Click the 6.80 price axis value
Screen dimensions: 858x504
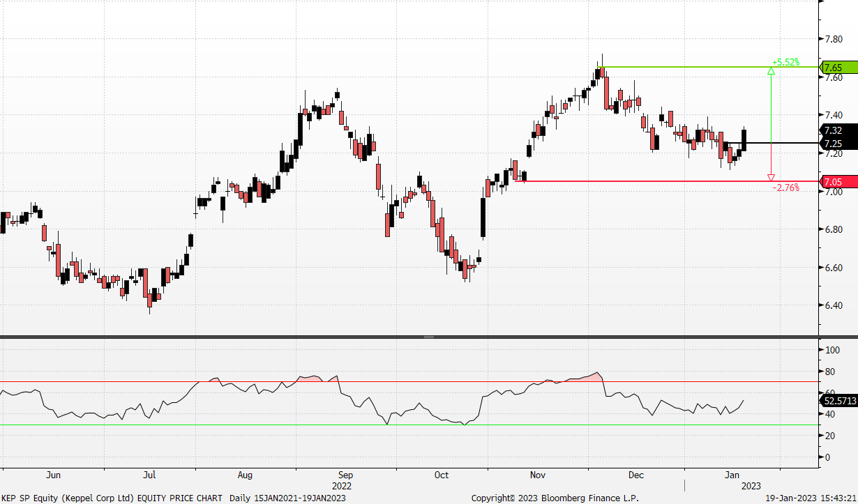pos(833,230)
